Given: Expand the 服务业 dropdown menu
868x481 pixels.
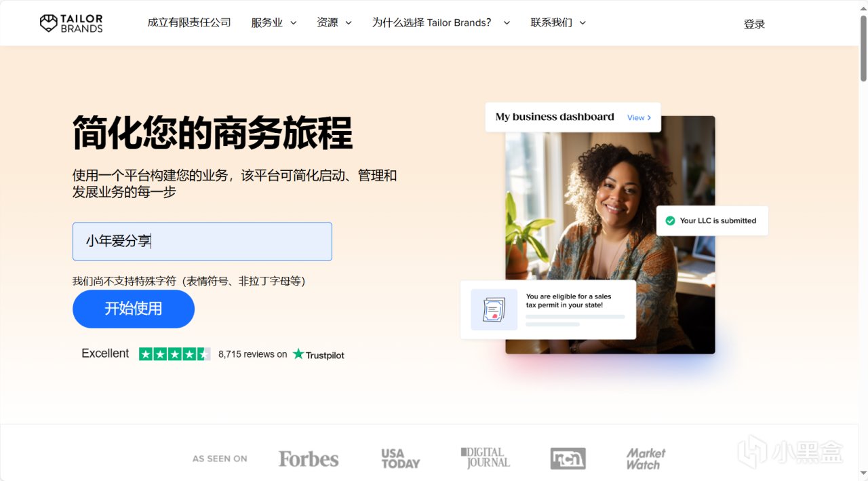Looking at the screenshot, I should [274, 22].
